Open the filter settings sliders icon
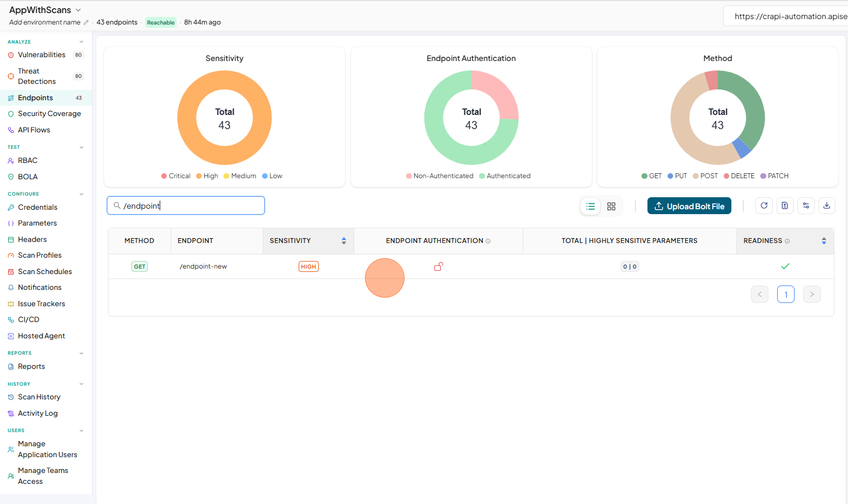The width and height of the screenshot is (848, 504). [806, 206]
